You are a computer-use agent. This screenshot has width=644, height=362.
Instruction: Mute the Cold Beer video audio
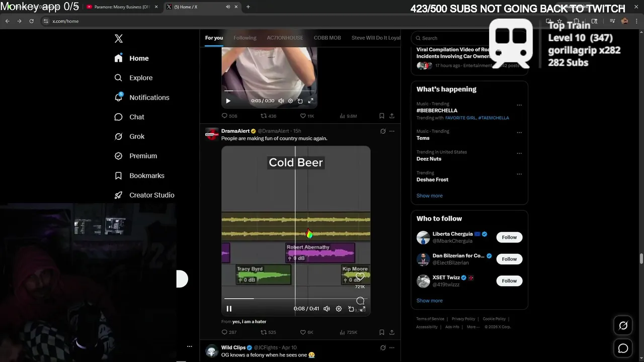click(327, 309)
